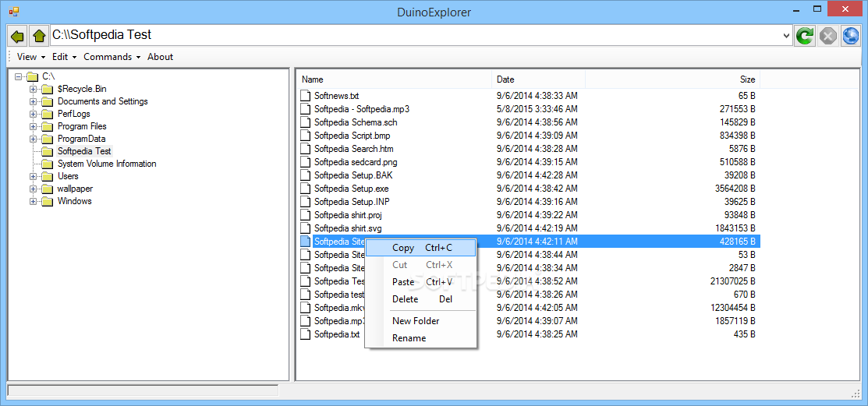
Task: Expand the Users tree node
Action: [34, 176]
